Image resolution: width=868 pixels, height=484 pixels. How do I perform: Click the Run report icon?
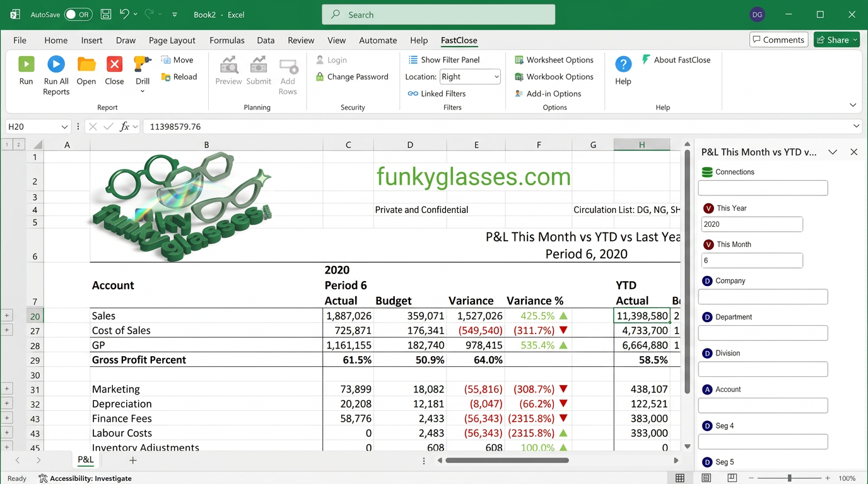pyautogui.click(x=26, y=64)
